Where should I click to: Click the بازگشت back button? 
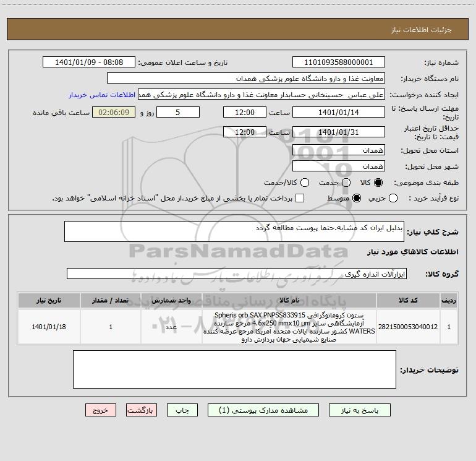pyautogui.click(x=142, y=410)
